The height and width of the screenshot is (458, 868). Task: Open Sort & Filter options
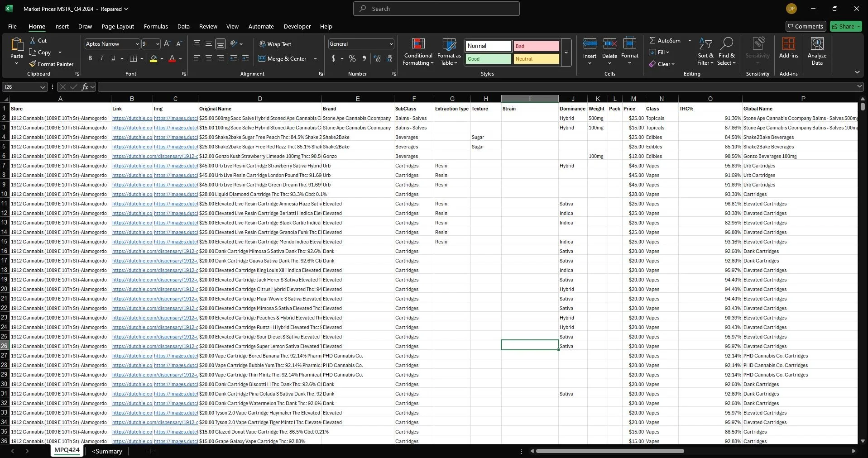click(705, 52)
